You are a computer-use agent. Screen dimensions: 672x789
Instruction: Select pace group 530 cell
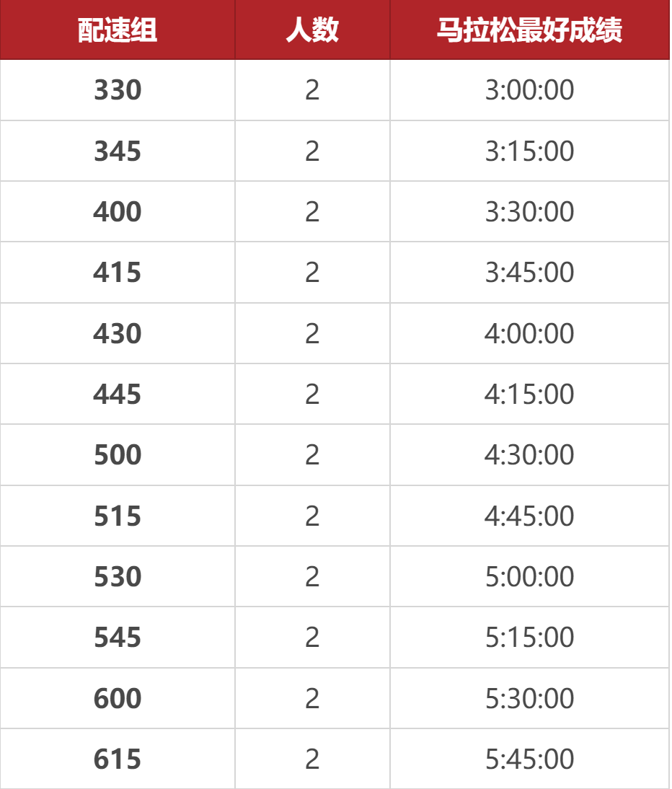118,577
